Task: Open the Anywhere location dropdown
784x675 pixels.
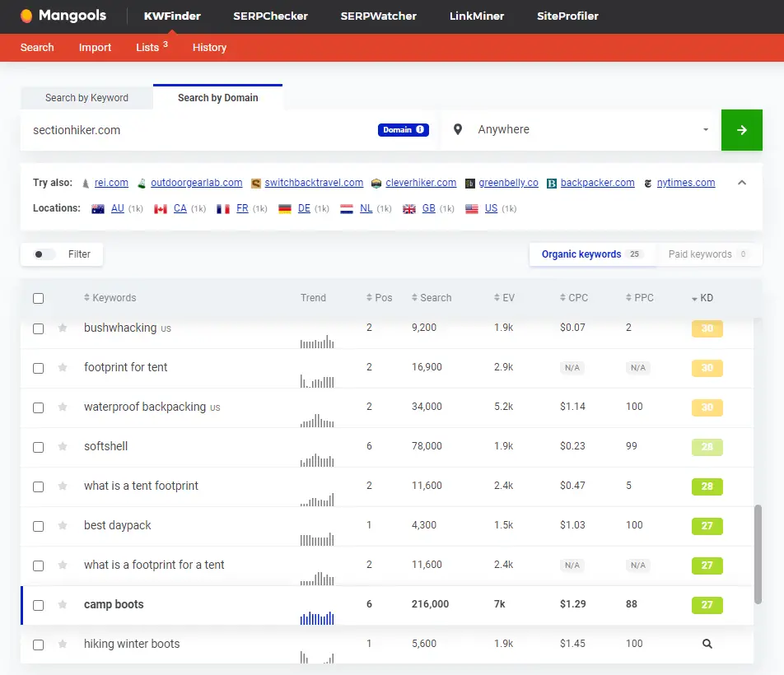Action: [581, 130]
